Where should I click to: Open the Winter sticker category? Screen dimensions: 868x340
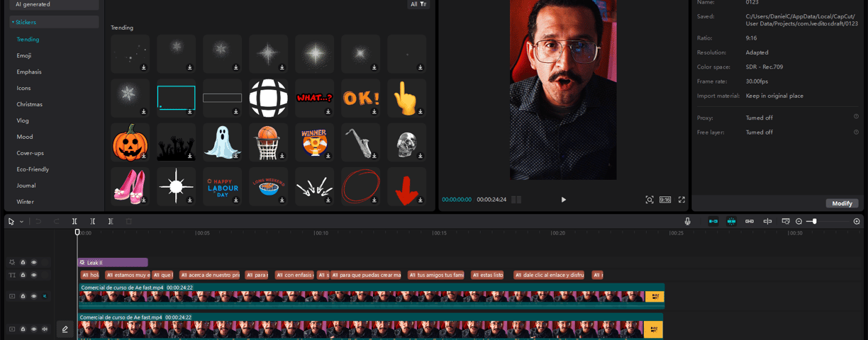(26, 202)
